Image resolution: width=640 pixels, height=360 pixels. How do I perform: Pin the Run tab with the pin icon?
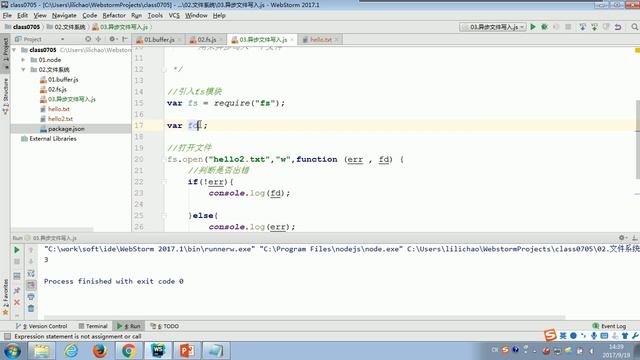tap(17, 291)
